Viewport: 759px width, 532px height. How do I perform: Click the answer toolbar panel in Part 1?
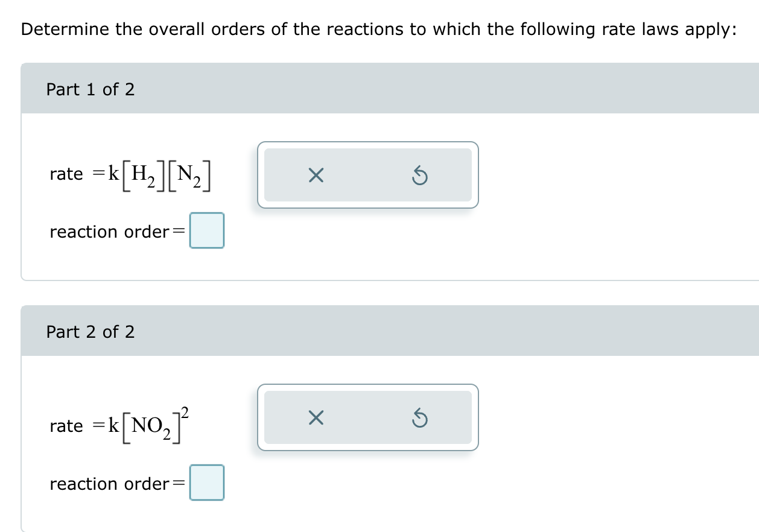coord(367,176)
